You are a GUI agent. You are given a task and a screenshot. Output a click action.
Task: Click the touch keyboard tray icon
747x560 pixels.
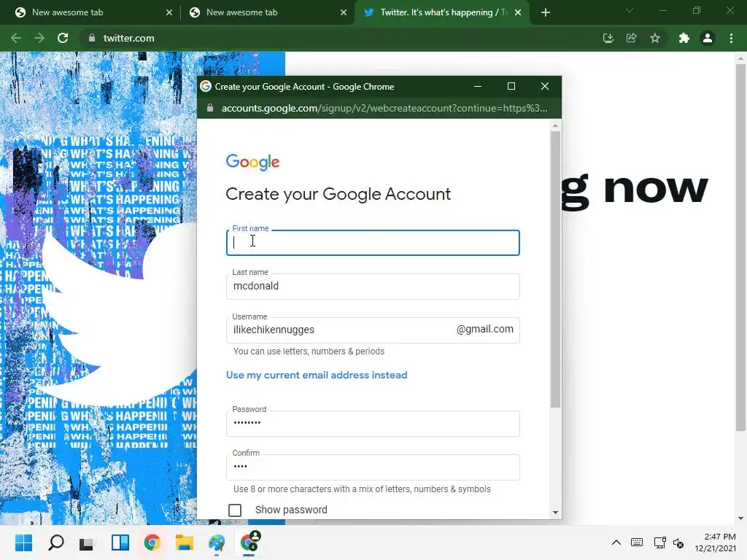click(x=636, y=542)
